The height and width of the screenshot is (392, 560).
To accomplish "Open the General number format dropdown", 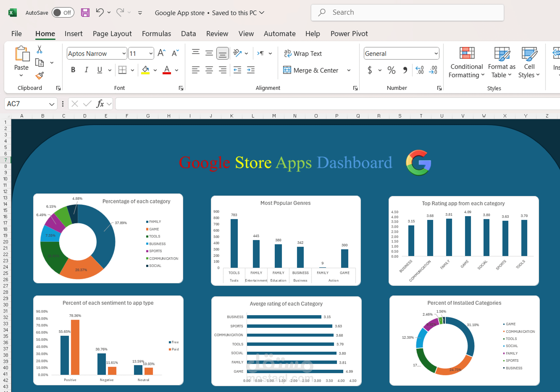I will point(436,53).
